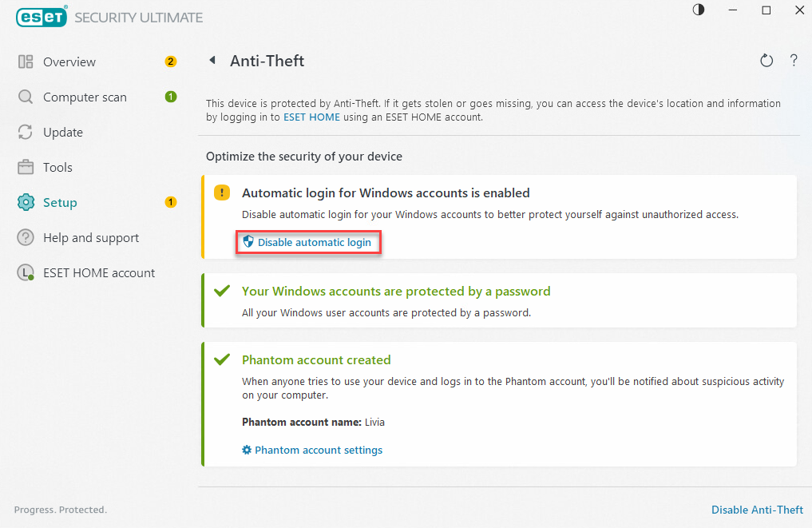Open the Overview section
The height and width of the screenshot is (528, 812).
tap(69, 62)
